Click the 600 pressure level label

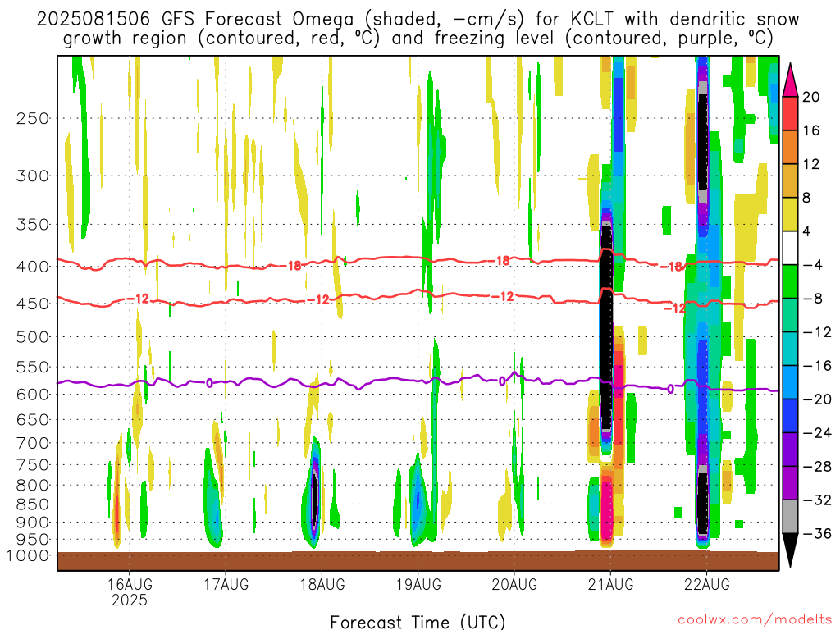click(x=33, y=395)
